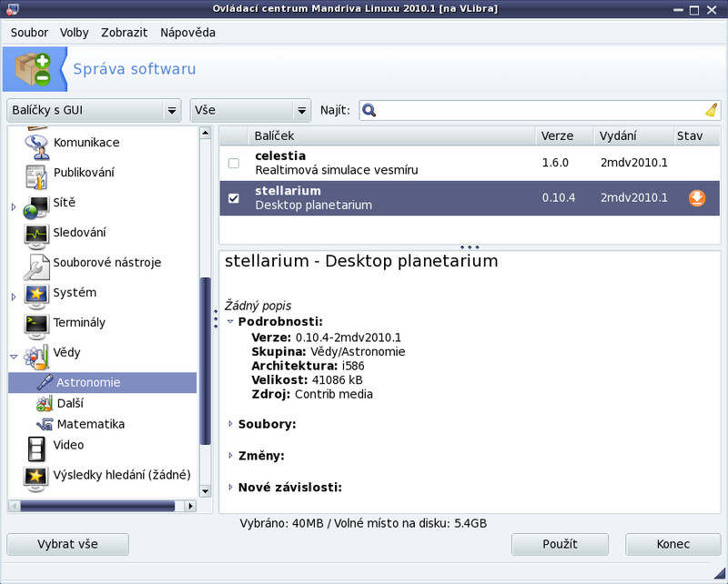Click the Souborové nástroje wrench icon

(36, 267)
